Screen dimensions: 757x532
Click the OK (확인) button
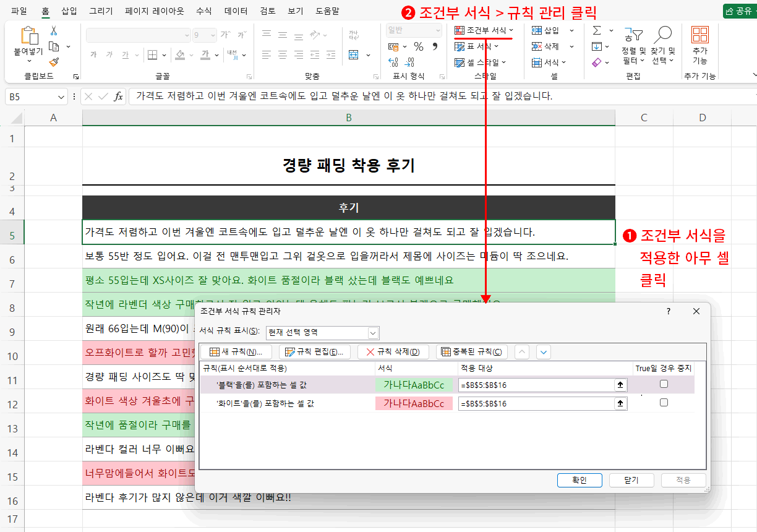tap(580, 480)
